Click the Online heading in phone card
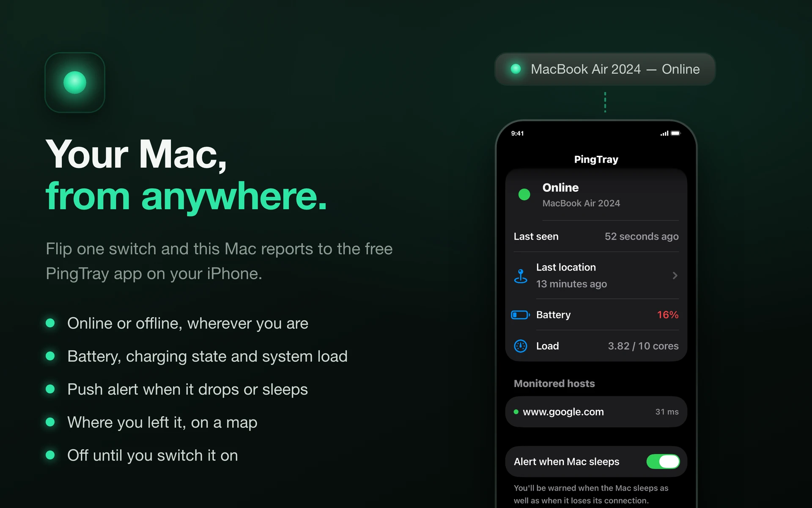This screenshot has width=812, height=508. (x=560, y=188)
